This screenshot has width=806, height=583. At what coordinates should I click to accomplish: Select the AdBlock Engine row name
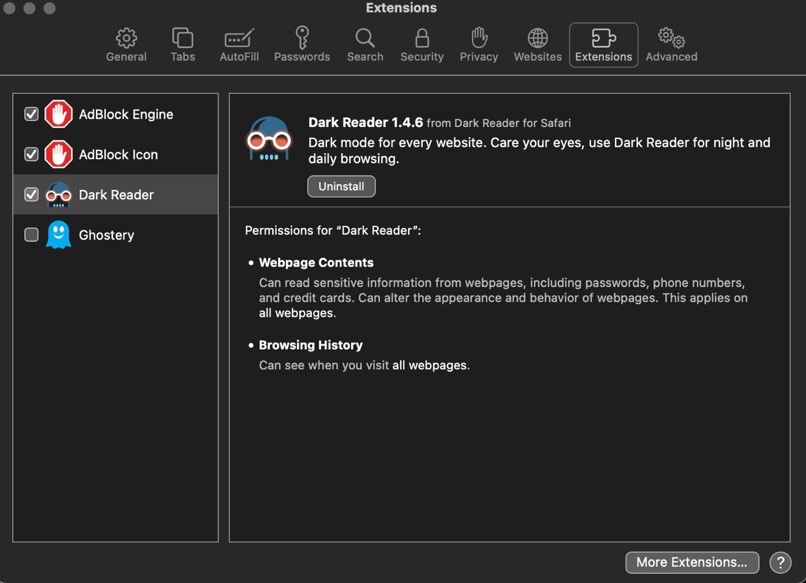(126, 114)
